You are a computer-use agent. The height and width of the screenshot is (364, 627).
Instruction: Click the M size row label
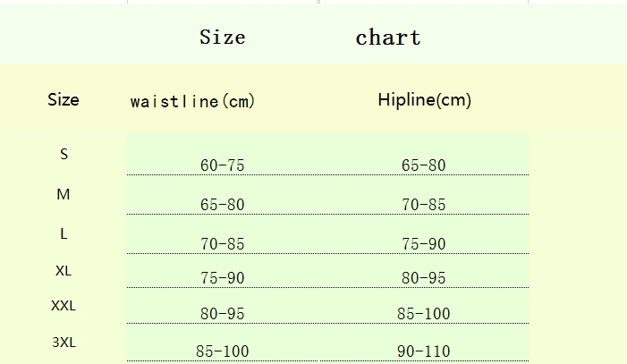[64, 194]
